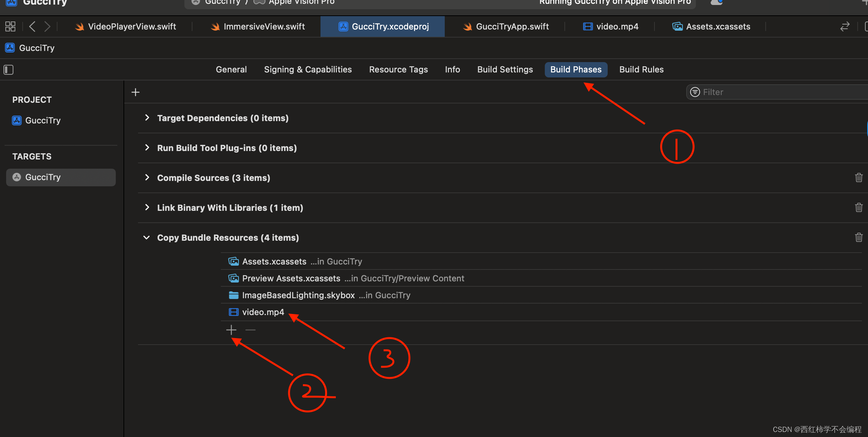Toggle the project targets sidebar panel icon

tap(8, 70)
